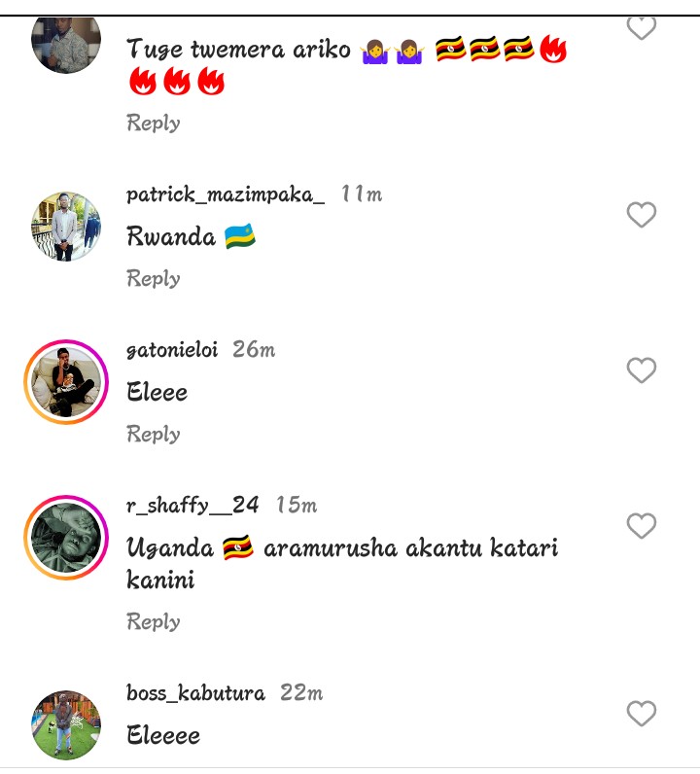Reply to the Tuge twemera ariko comment
The image size is (700, 774).
click(x=154, y=123)
